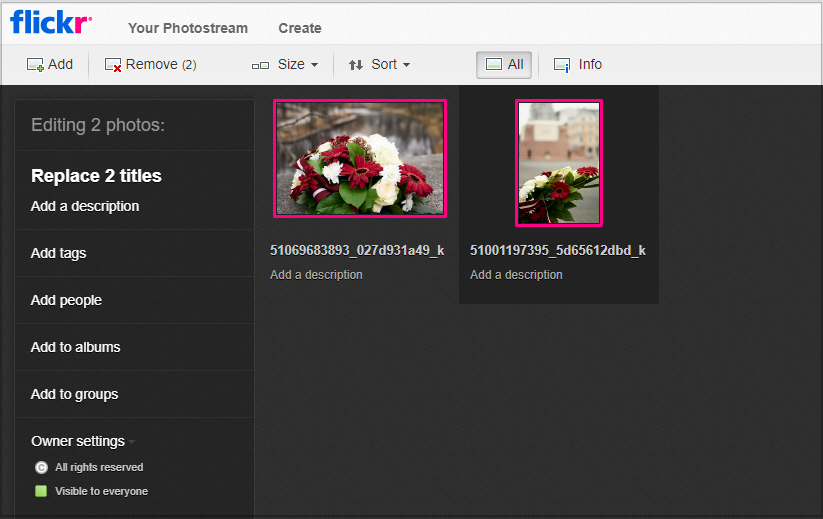Image resolution: width=823 pixels, height=519 pixels.
Task: Open the Sort dropdown arrow
Action: (x=406, y=65)
